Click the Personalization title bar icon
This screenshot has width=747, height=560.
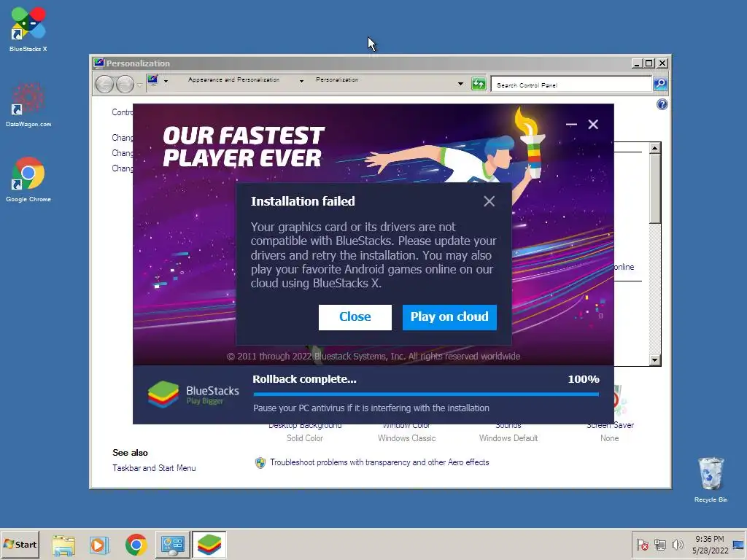pos(98,63)
